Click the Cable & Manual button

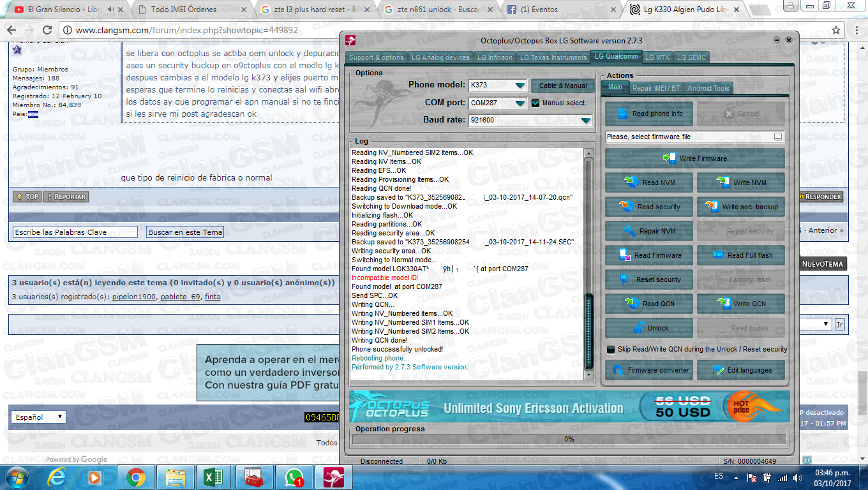point(562,85)
